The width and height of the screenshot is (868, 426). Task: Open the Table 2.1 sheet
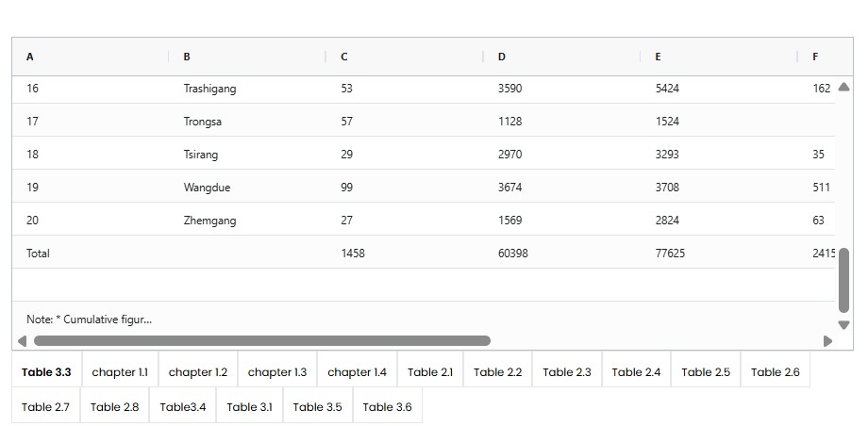pos(430,372)
